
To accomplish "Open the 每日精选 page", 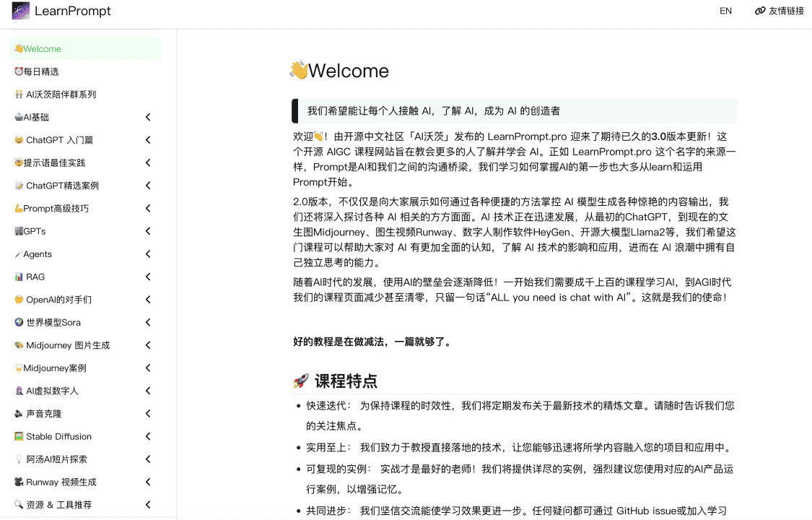I will coord(41,71).
